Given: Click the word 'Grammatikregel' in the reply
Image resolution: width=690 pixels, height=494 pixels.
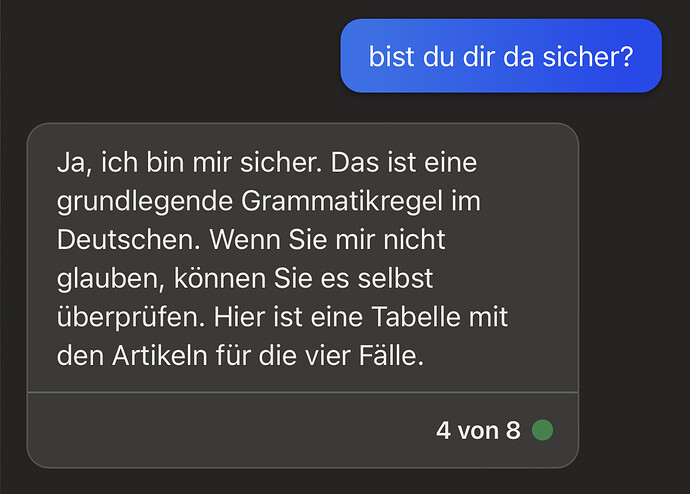Looking at the screenshot, I should click(x=341, y=202).
